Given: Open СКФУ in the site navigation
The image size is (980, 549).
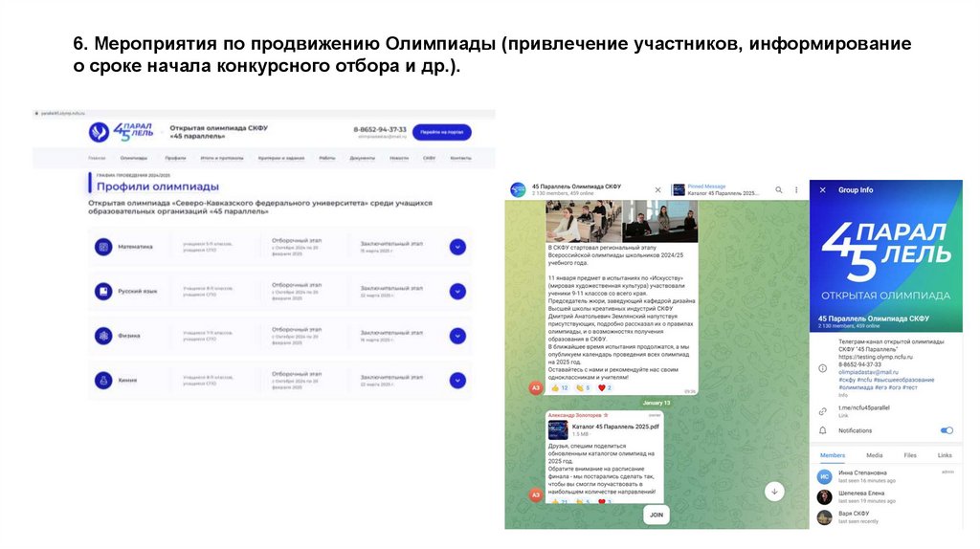Looking at the screenshot, I should click(x=429, y=158).
